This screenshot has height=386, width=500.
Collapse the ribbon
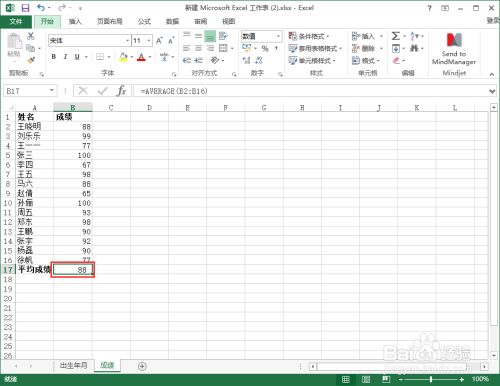tap(492, 74)
